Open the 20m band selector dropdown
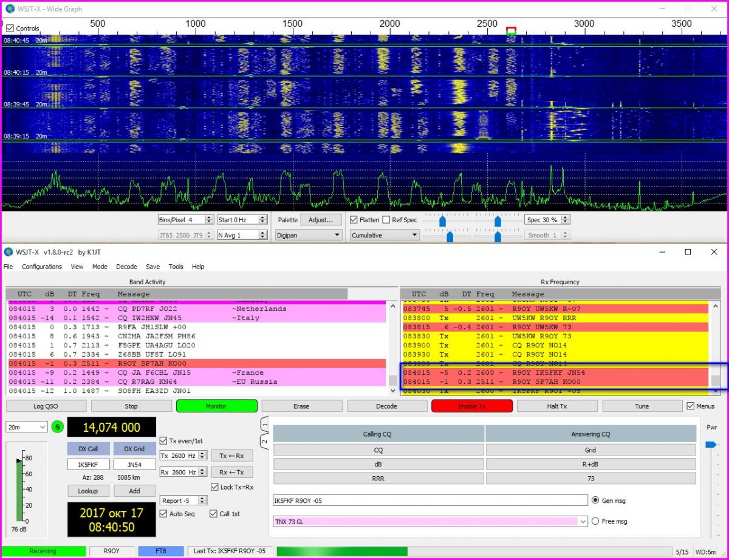The height and width of the screenshot is (560, 729). point(27,427)
